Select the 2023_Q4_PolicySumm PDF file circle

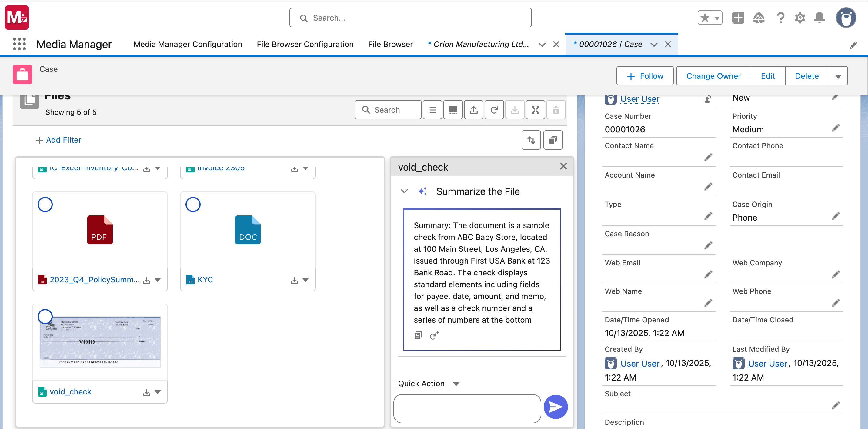pos(45,205)
